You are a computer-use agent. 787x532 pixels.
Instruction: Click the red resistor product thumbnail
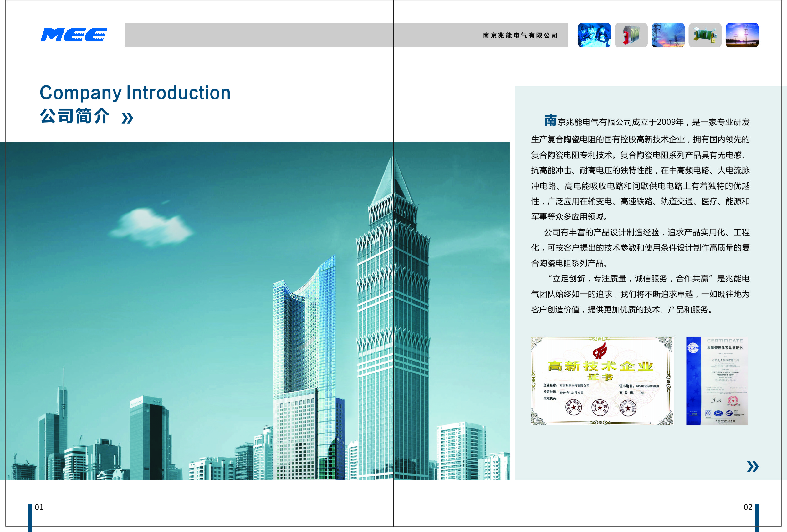pos(631,35)
